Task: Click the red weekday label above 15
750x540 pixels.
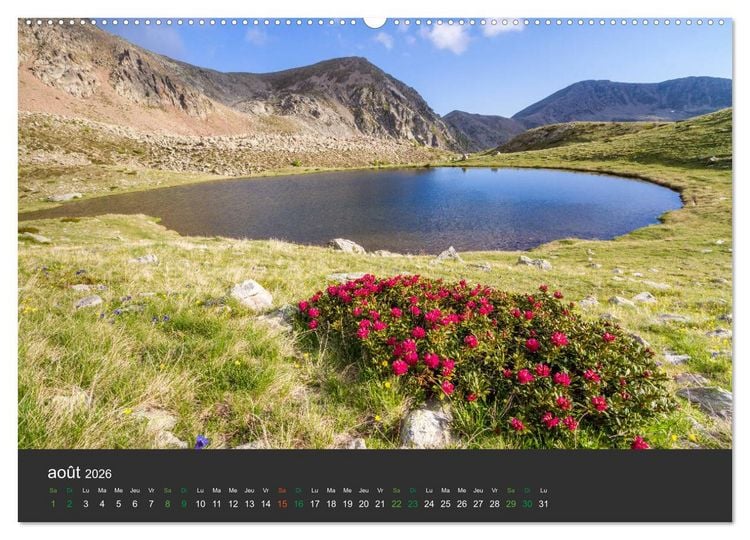Action: 282,490
